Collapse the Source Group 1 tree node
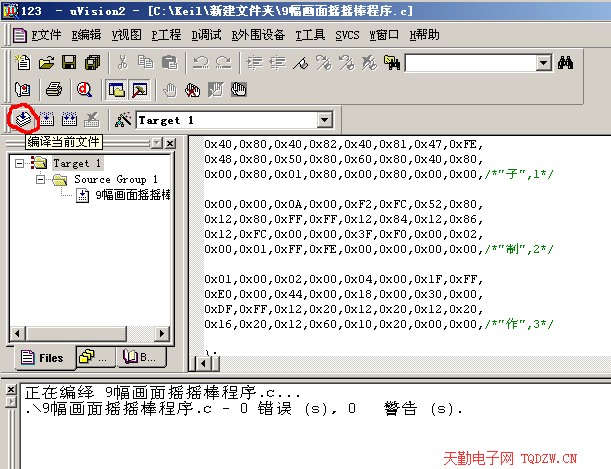The image size is (611, 469). click(x=40, y=180)
